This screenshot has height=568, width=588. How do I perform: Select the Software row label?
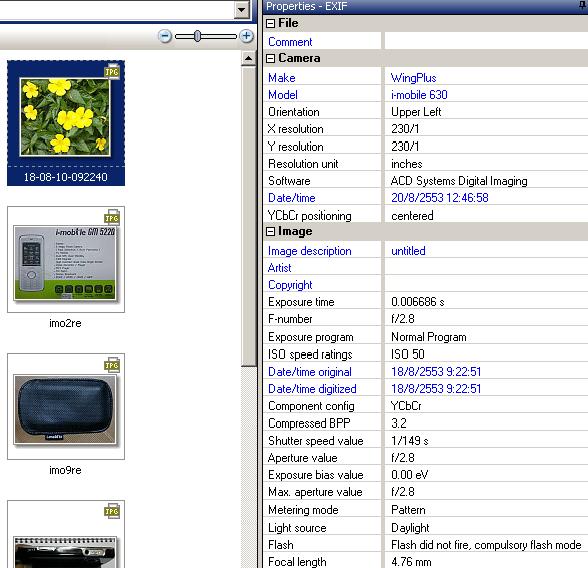(x=289, y=181)
